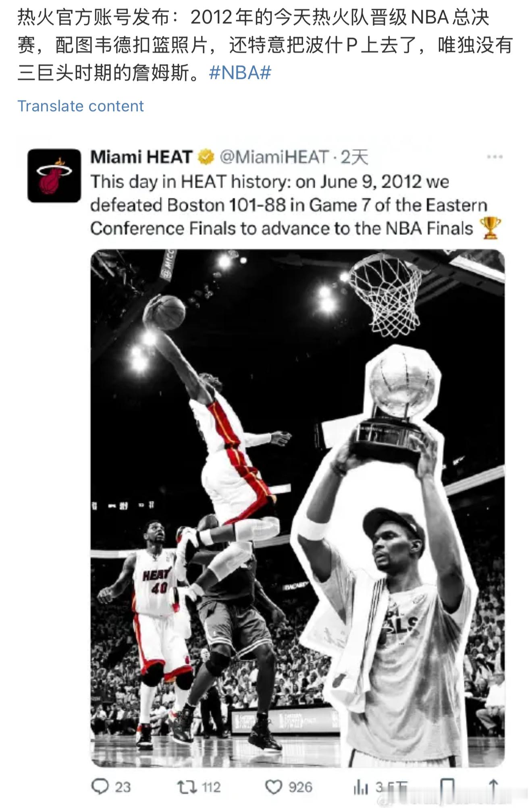Image resolution: width=532 pixels, height=808 pixels.
Task: Tap the gold verified badge
Action: click(206, 157)
